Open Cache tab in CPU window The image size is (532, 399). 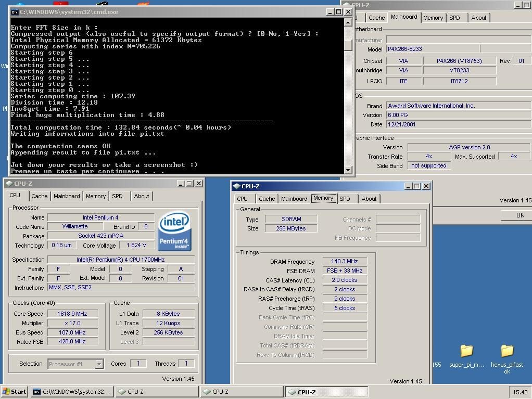click(x=40, y=196)
